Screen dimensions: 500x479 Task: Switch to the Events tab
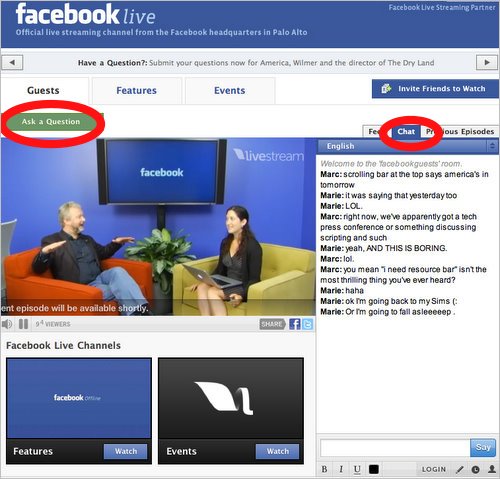click(230, 90)
